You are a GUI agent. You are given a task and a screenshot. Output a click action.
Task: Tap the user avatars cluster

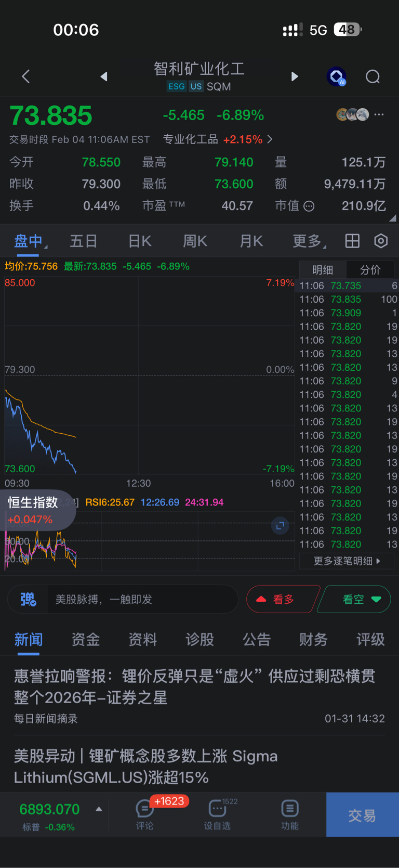[353, 114]
